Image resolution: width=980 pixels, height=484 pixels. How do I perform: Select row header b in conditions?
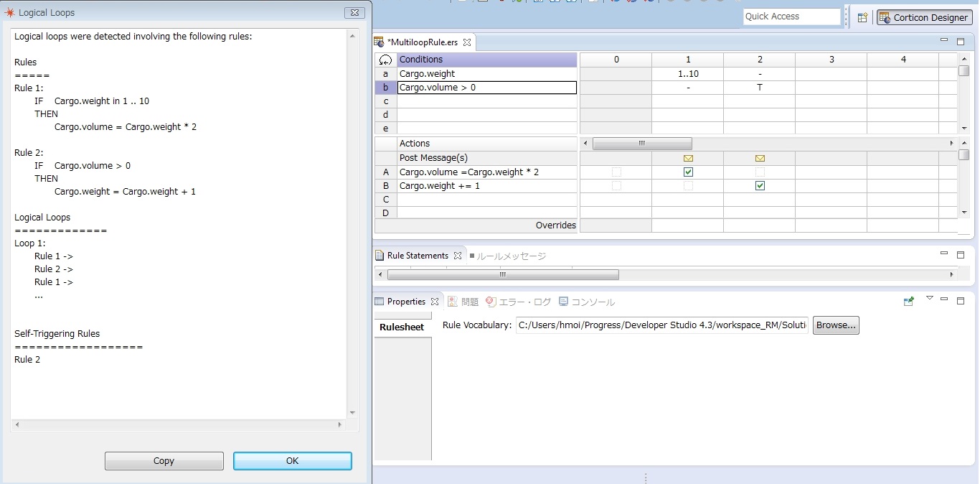[385, 88]
